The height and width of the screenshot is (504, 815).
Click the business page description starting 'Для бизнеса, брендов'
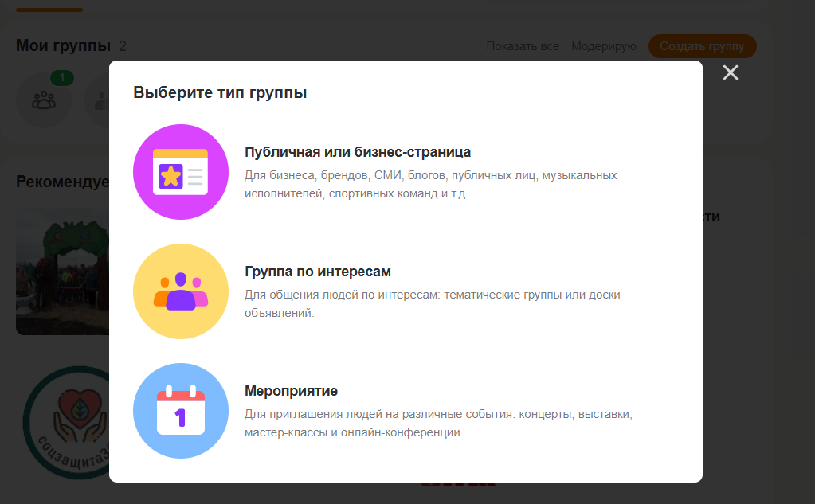(431, 185)
